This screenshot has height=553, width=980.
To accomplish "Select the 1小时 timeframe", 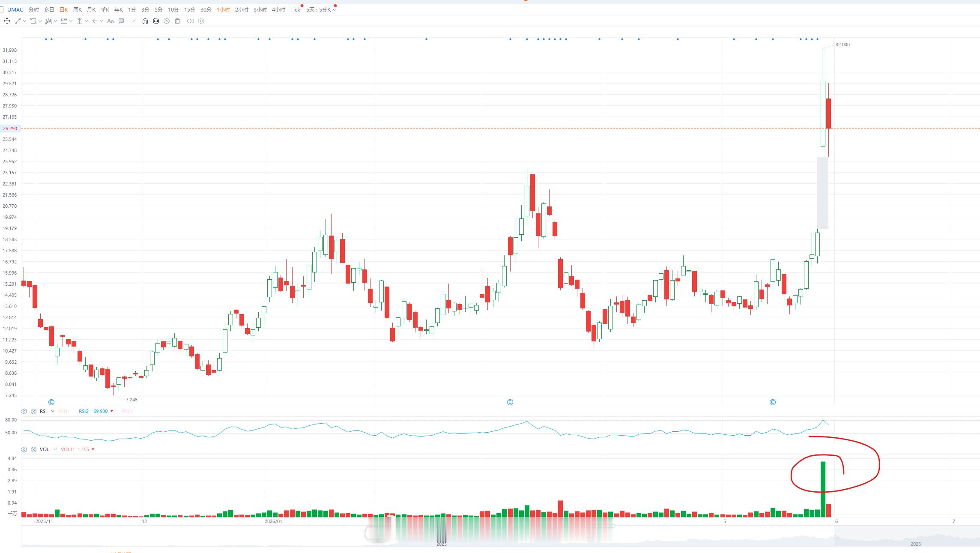I will [223, 9].
